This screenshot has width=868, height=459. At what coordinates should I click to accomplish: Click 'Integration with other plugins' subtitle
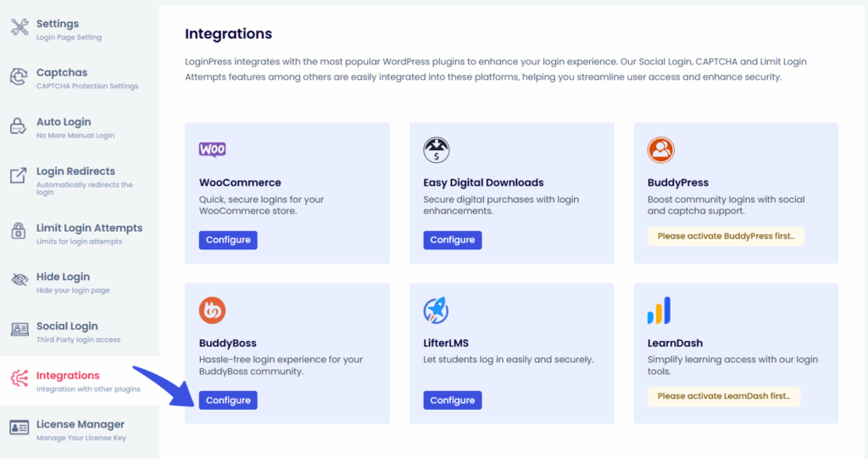point(88,389)
